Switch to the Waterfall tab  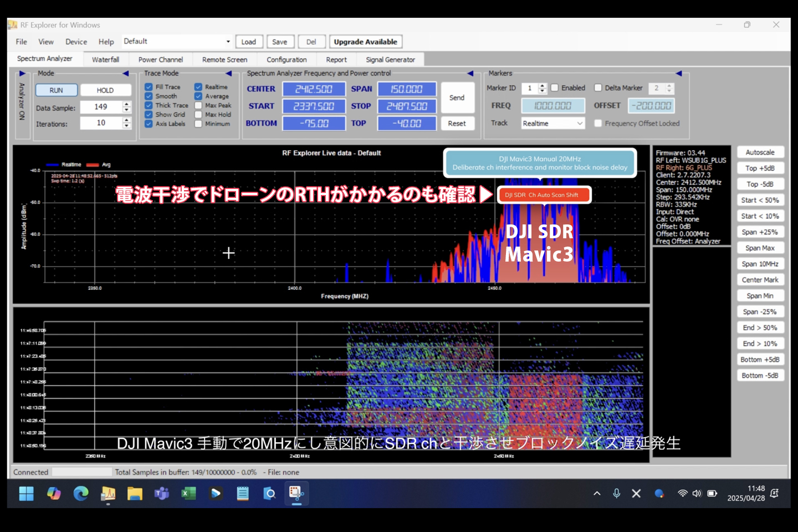click(105, 59)
